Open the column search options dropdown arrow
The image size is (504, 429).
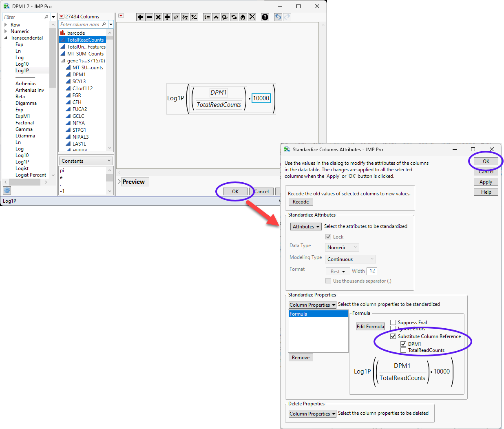[111, 24]
